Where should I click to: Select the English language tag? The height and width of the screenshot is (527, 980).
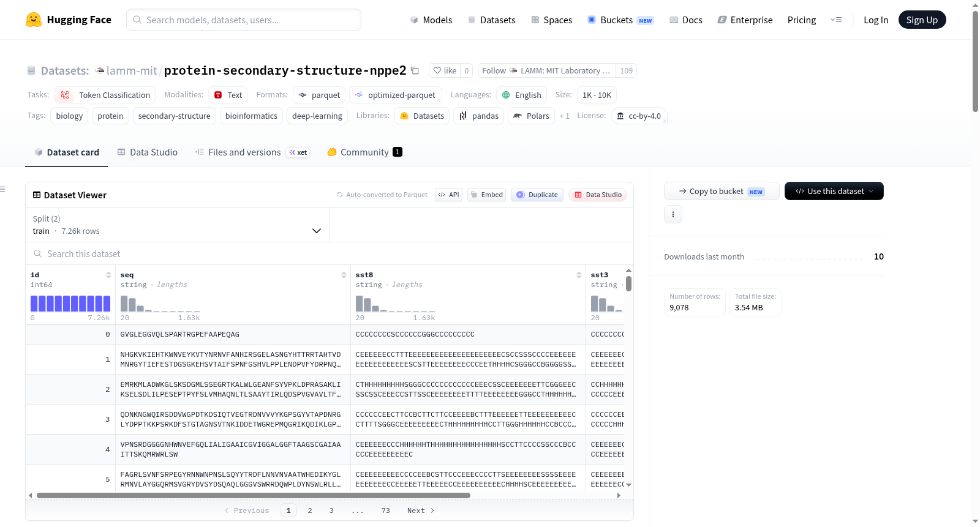coord(522,95)
